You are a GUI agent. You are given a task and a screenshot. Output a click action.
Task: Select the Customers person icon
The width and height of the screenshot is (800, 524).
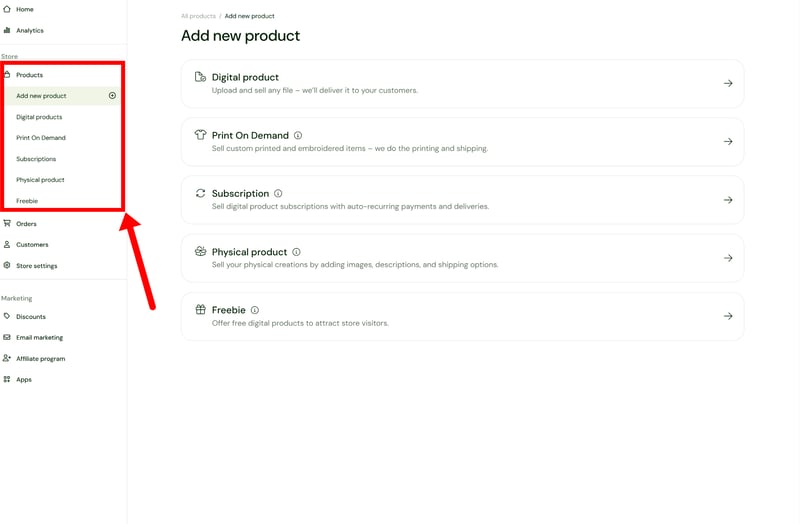click(7, 244)
